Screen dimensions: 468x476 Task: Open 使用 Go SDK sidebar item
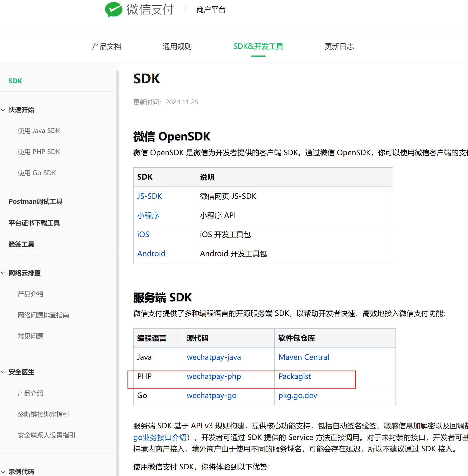(37, 173)
